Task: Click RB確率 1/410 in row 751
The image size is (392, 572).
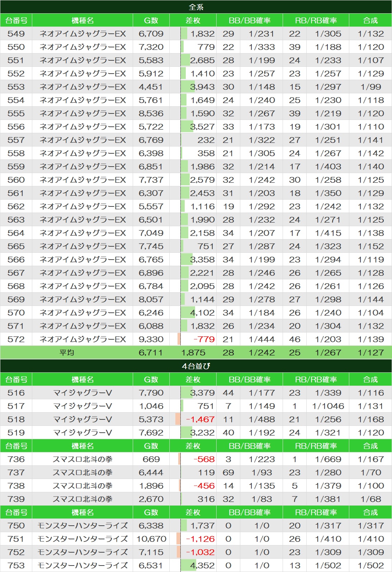Action: tap(328, 539)
